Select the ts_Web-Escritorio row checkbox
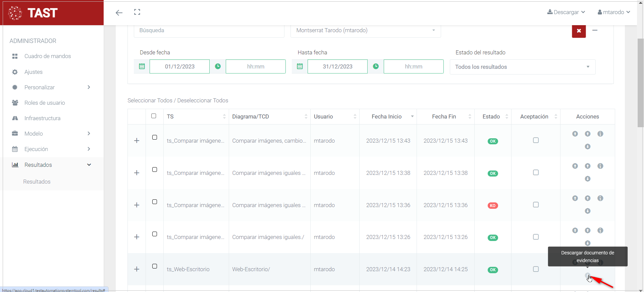644x292 pixels. tap(155, 266)
